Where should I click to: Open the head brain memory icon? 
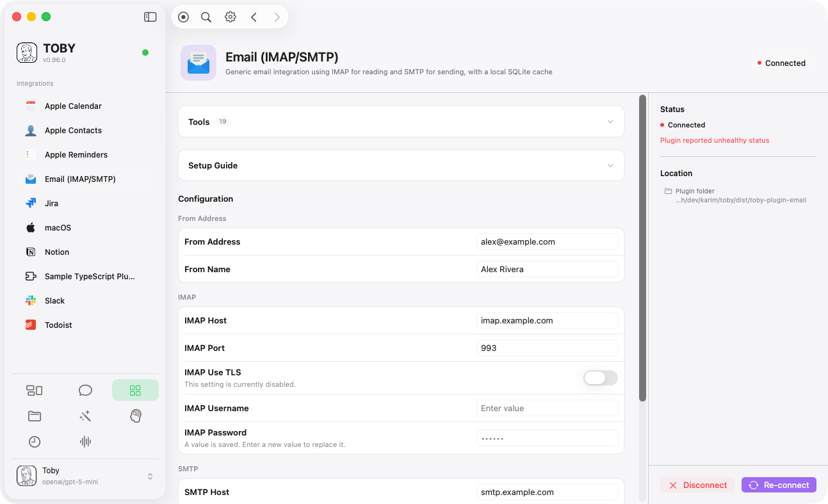coord(135,416)
